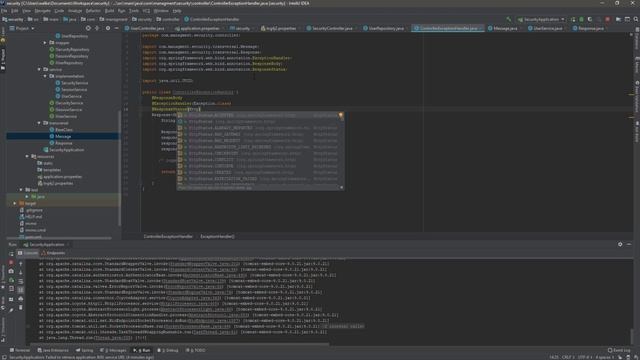Collapse the resources folder
640x360 pixels.
point(27,156)
